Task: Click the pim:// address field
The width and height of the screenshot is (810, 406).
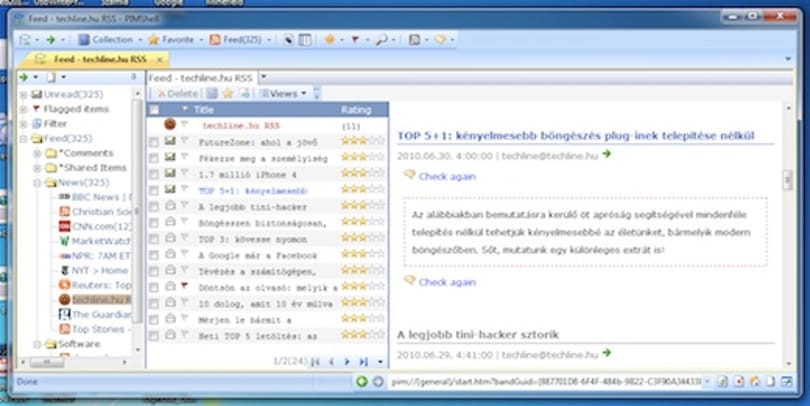Action: (546, 382)
